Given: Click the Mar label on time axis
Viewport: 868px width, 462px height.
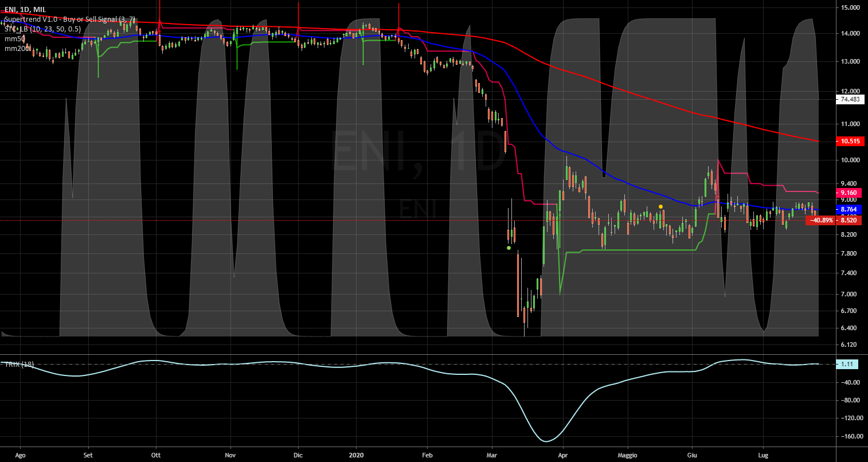Looking at the screenshot, I should click(492, 455).
